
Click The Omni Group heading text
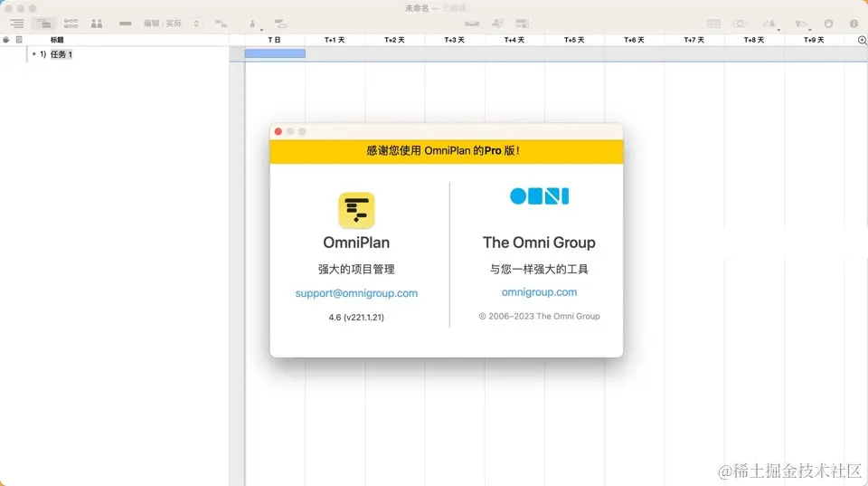click(539, 243)
